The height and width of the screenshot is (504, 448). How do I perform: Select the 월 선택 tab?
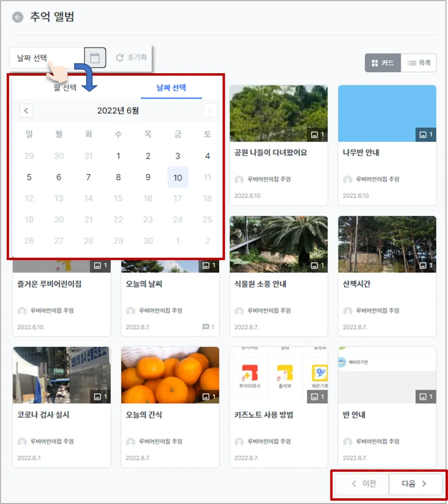65,87
